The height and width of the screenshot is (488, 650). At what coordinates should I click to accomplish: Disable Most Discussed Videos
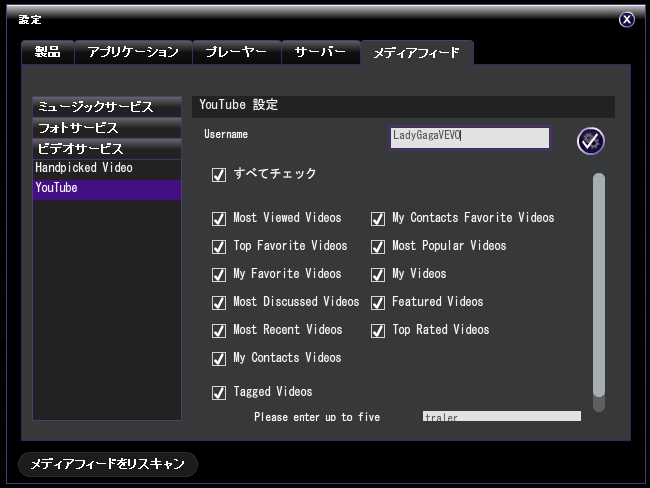click(x=219, y=303)
